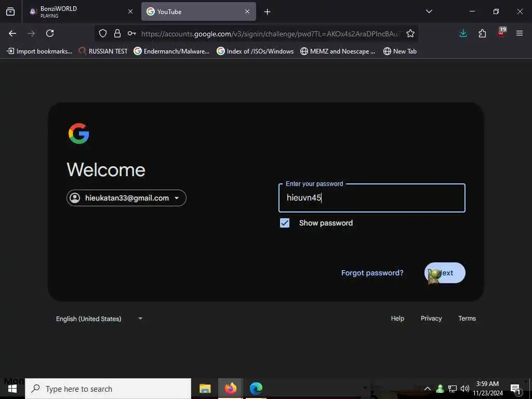Bookmark this page with star icon
Image resolution: width=532 pixels, height=399 pixels.
click(410, 33)
